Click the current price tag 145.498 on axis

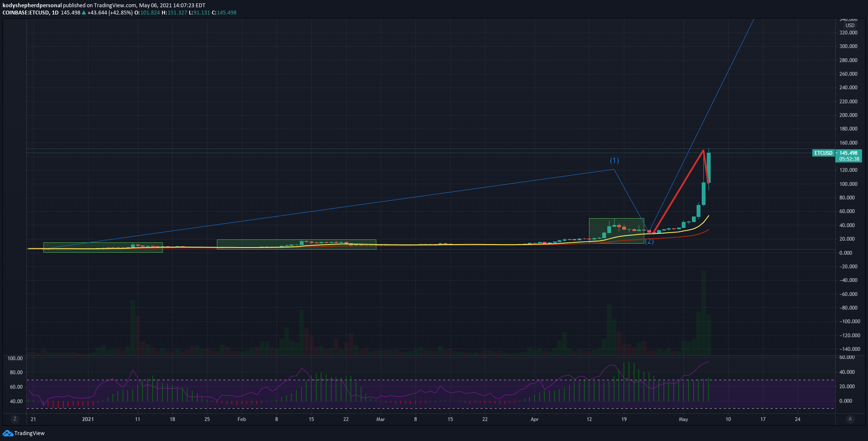(848, 153)
